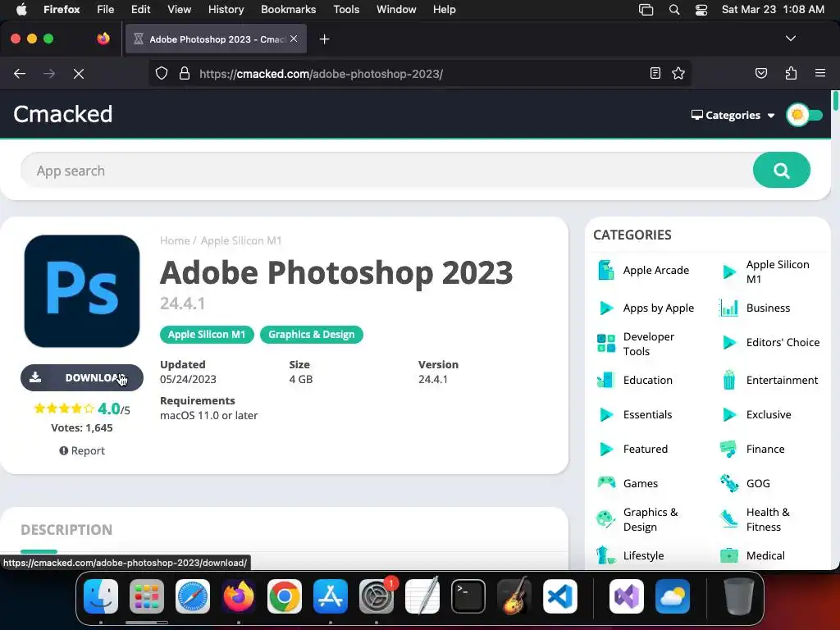Click the URL address bar
This screenshot has height=630, width=840.
click(x=422, y=73)
